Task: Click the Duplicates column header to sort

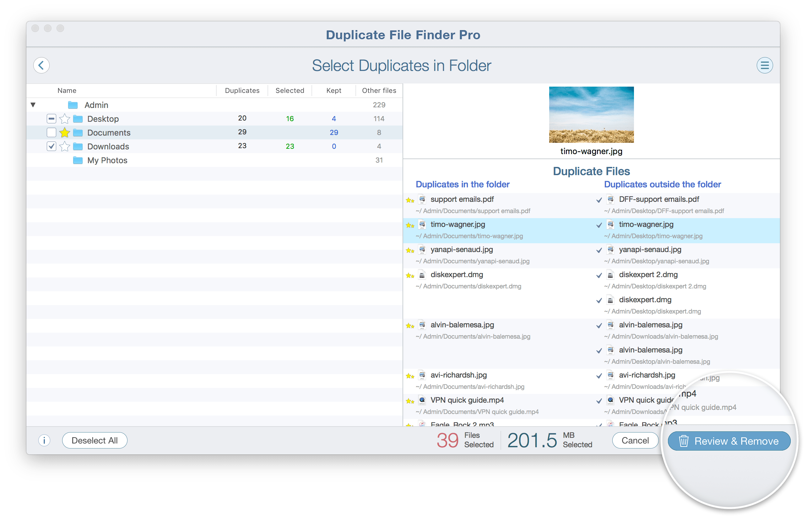Action: pos(241,90)
